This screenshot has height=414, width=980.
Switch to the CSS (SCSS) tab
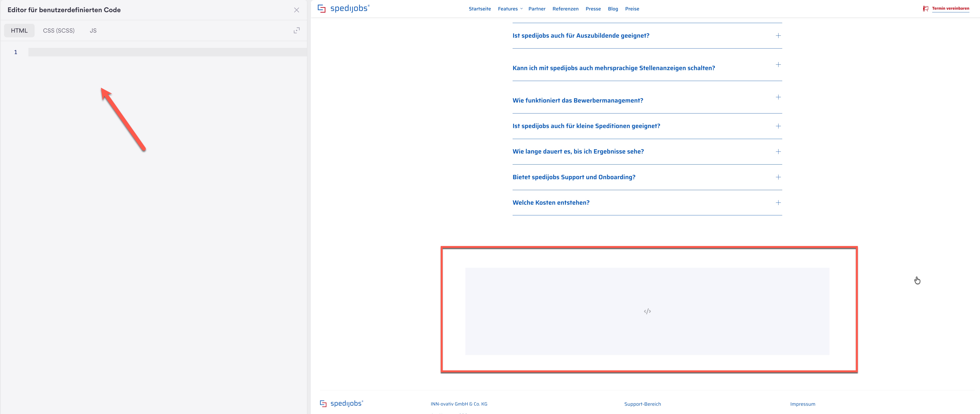pos(59,31)
